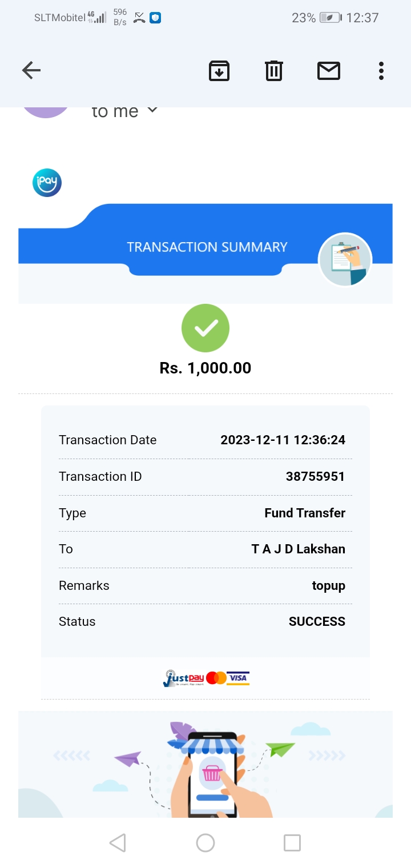Tap the back arrow icon
Screen dimensions: 411x868
point(31,71)
